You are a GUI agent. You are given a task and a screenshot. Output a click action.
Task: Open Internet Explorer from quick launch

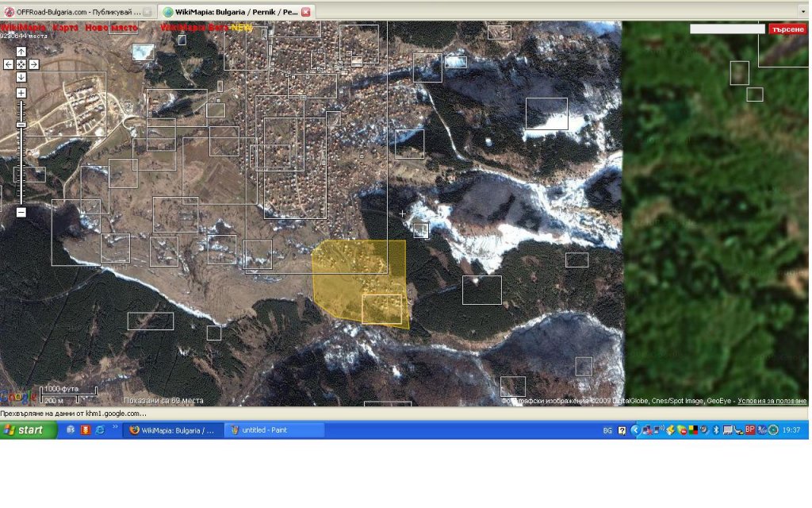[x=100, y=430]
